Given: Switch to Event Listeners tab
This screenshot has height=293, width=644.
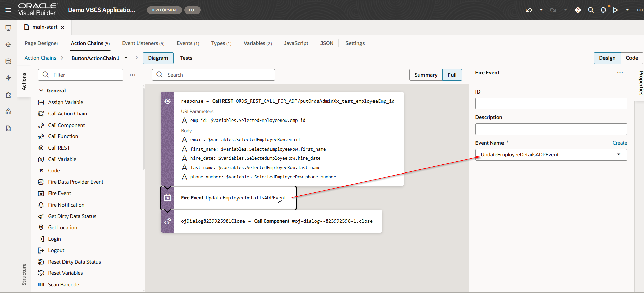Looking at the screenshot, I should (143, 43).
